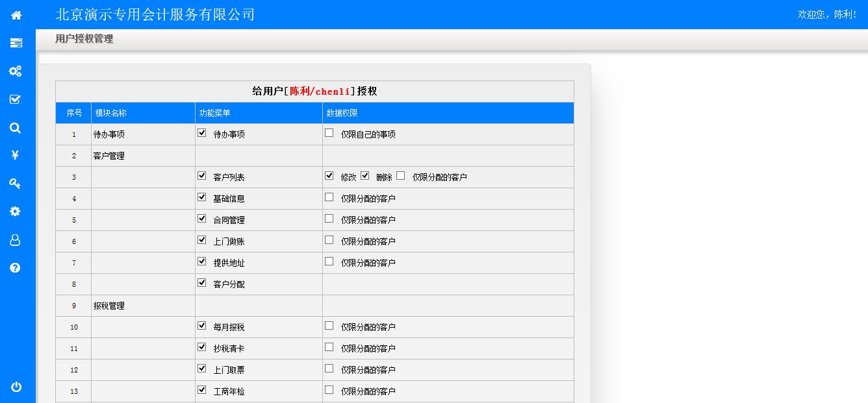Enable 仅限分配的客户 for 合同管理 row
Screen dimensions: 868x403
[x=329, y=219]
